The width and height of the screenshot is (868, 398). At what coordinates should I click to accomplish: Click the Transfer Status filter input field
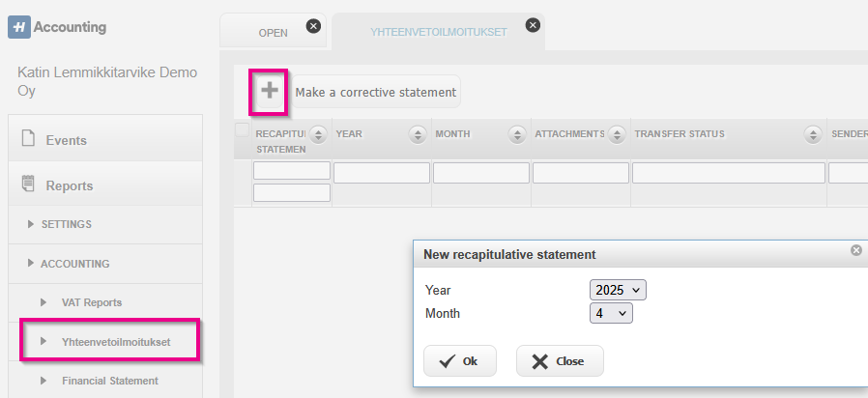coord(729,173)
